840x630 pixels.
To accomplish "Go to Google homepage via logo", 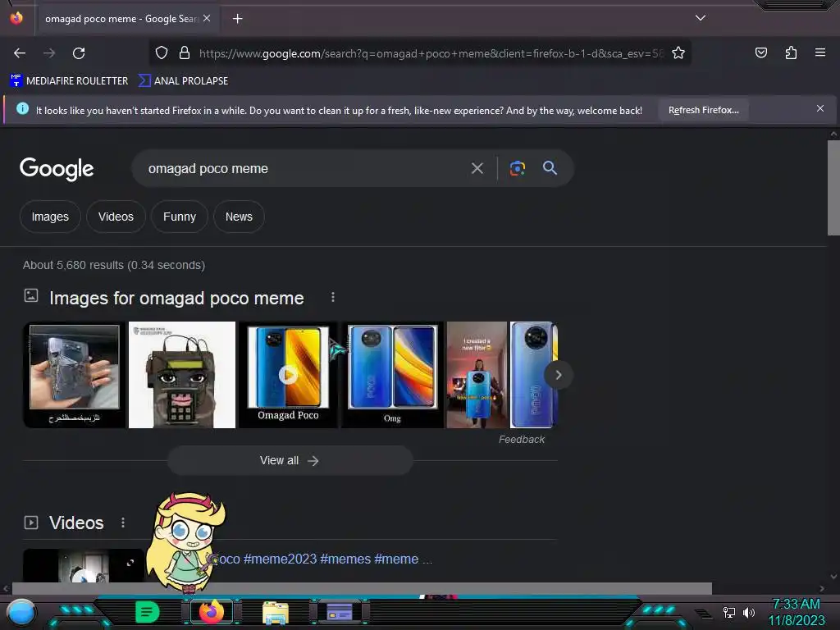I will click(x=57, y=169).
